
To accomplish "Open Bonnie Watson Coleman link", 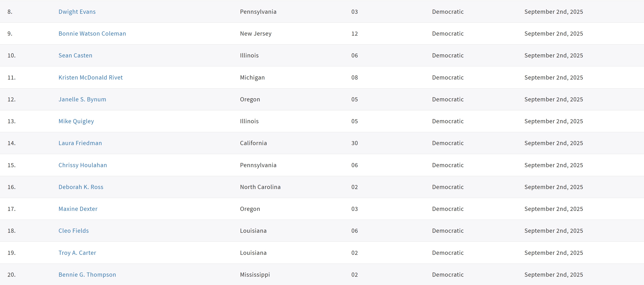I will (92, 34).
